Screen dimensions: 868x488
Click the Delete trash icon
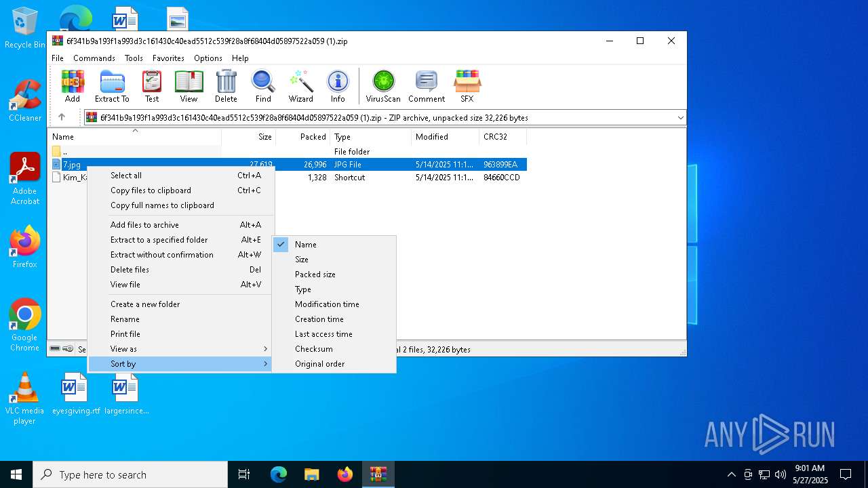(x=226, y=86)
